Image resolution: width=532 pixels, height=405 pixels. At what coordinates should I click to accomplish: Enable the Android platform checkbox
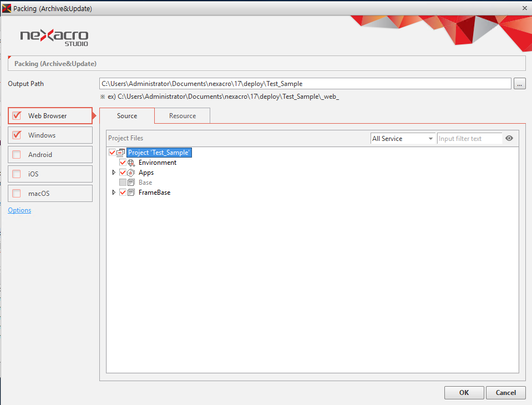(17, 155)
